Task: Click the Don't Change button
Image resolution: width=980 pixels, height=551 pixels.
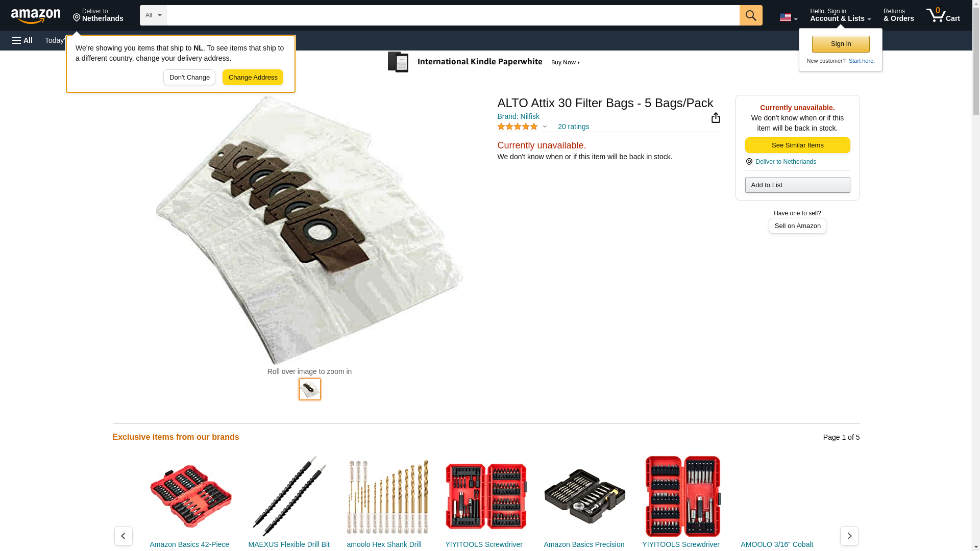Action: click(189, 78)
